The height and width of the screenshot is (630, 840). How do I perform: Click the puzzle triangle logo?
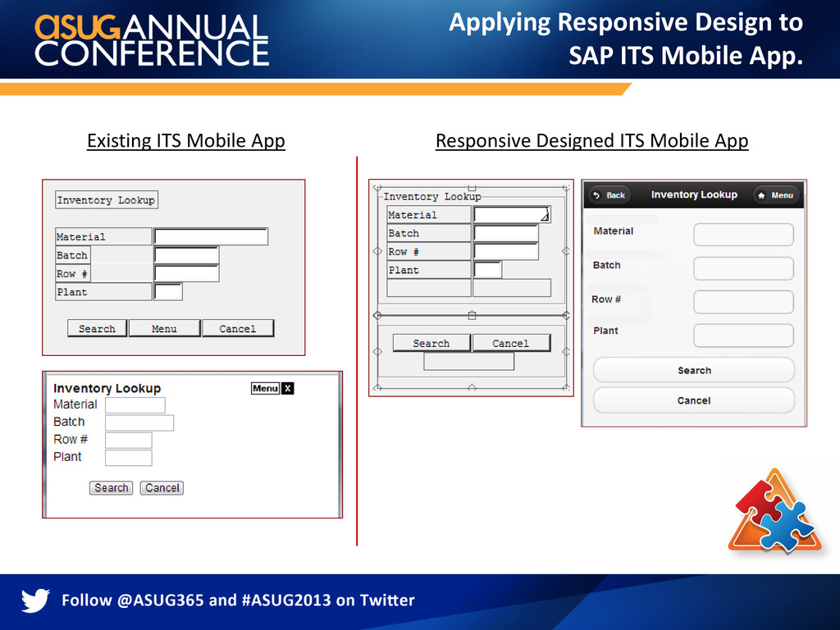(x=774, y=512)
